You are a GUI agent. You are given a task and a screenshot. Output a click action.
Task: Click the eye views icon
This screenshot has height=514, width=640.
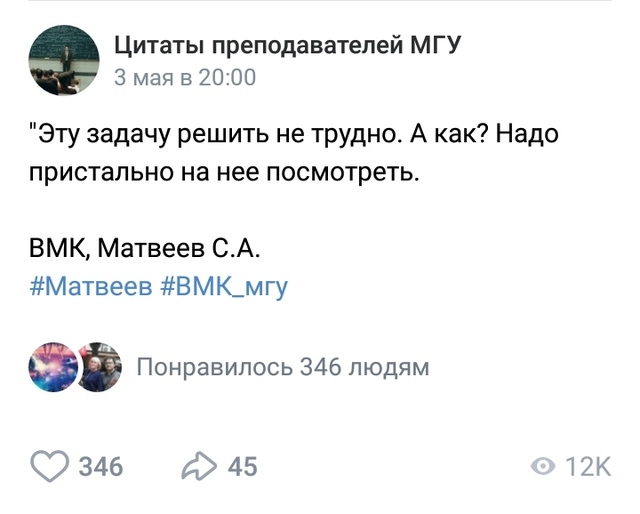(x=544, y=466)
